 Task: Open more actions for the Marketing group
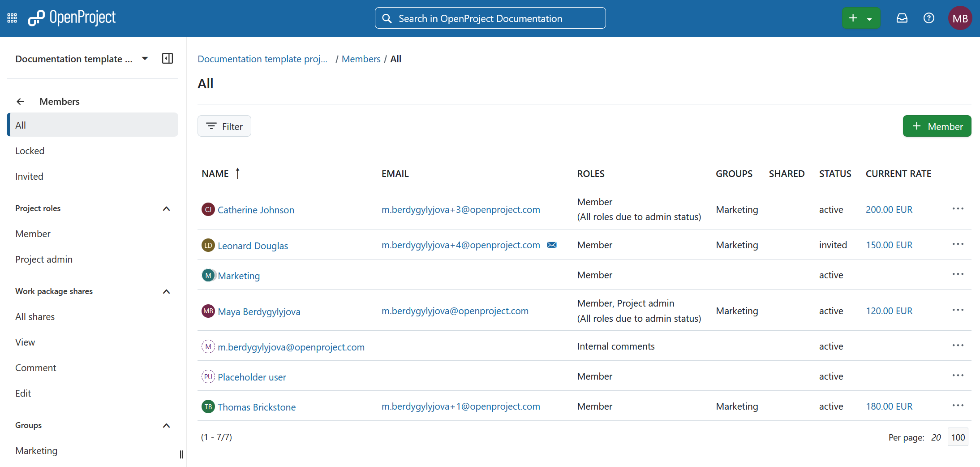tap(958, 274)
